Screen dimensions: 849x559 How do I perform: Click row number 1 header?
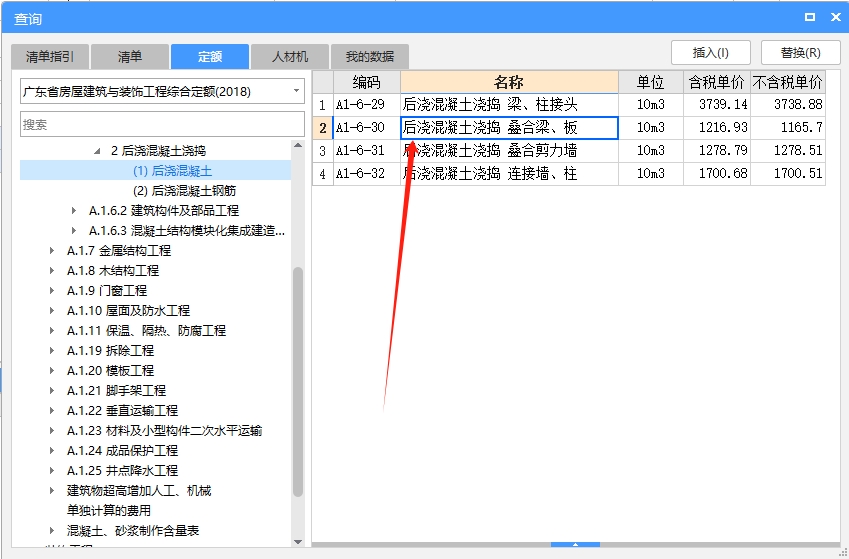323,105
